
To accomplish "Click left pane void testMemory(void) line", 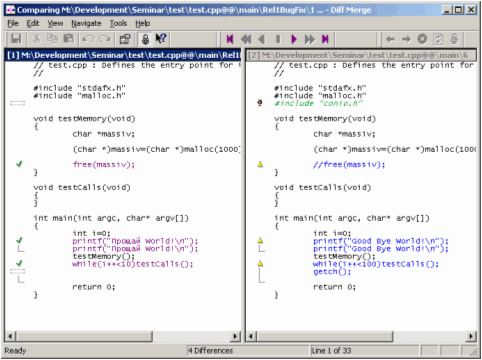I will pyautogui.click(x=84, y=119).
